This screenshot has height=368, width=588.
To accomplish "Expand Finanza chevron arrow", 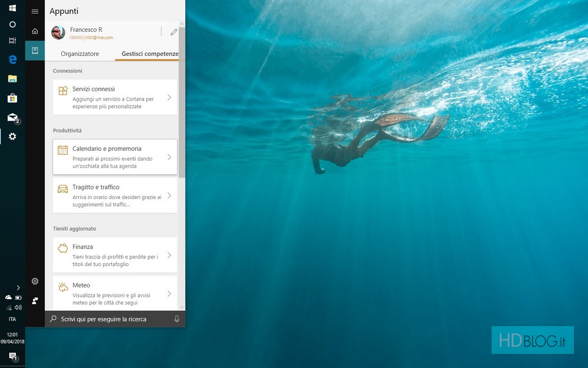I will [169, 256].
